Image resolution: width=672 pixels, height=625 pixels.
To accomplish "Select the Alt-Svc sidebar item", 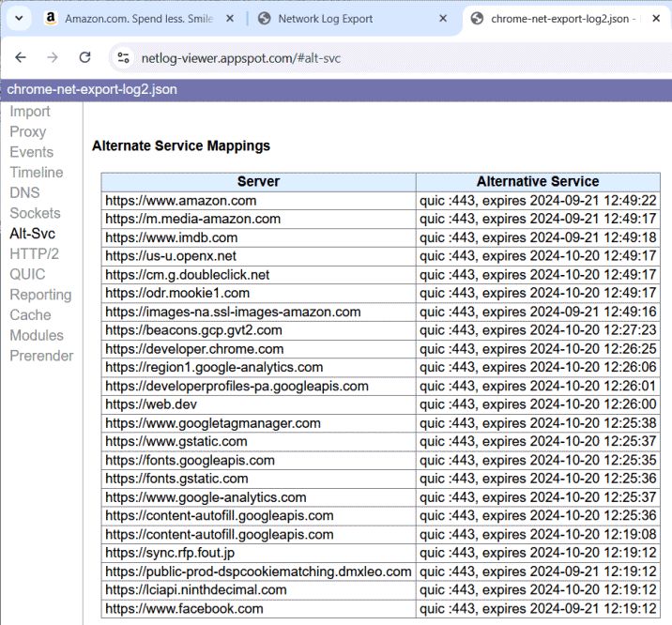I will point(33,234).
